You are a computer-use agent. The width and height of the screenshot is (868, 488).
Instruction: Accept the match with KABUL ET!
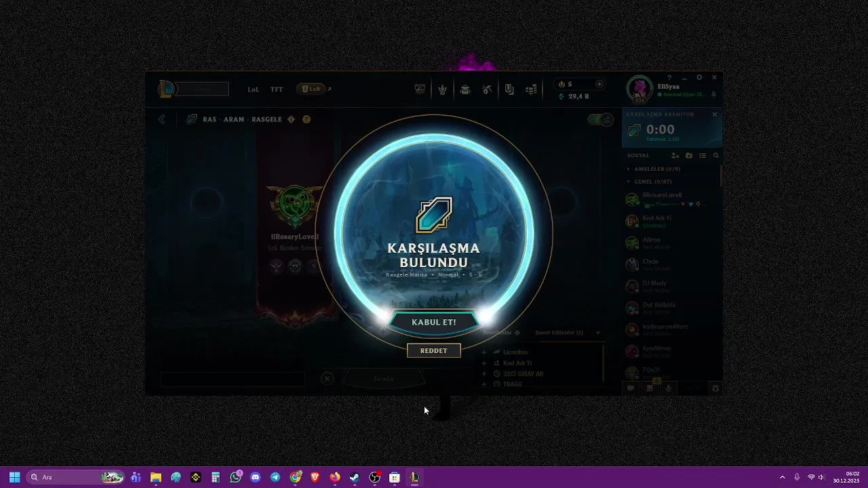(x=434, y=322)
